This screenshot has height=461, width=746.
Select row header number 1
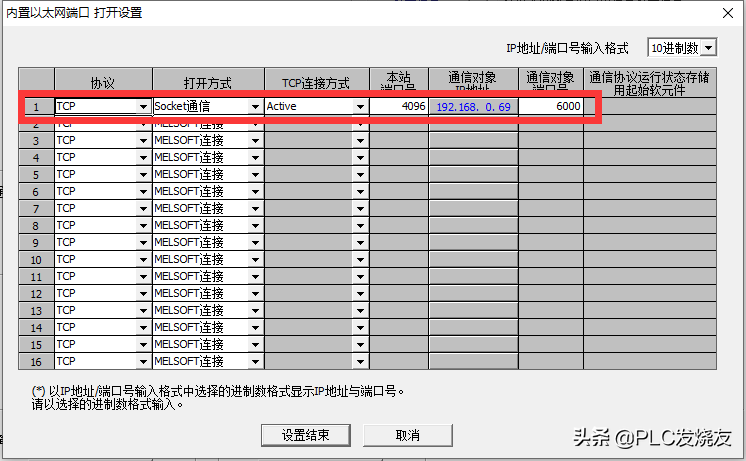tap(36, 106)
